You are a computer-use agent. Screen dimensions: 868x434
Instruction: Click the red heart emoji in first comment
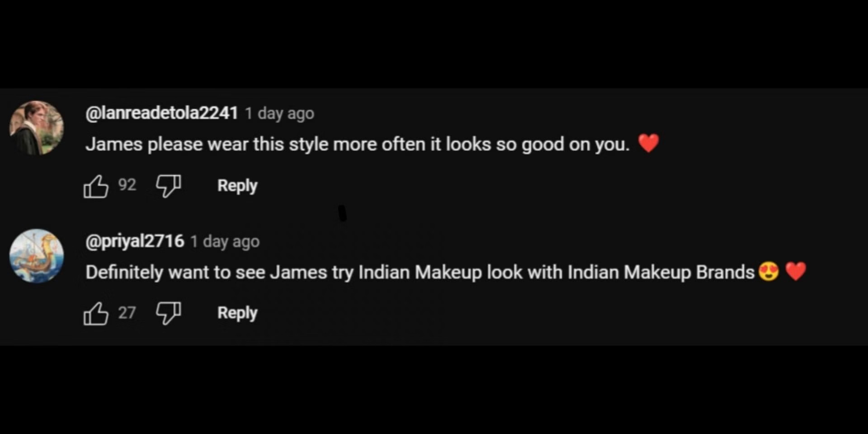(x=648, y=143)
